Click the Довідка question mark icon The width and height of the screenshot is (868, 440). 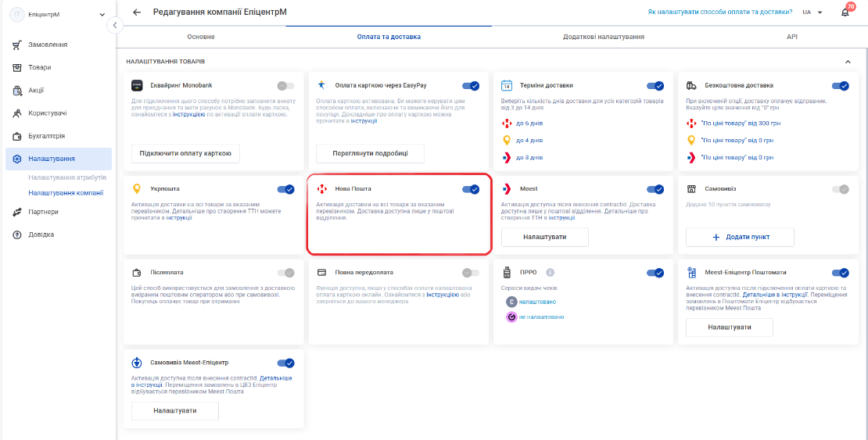coord(16,234)
